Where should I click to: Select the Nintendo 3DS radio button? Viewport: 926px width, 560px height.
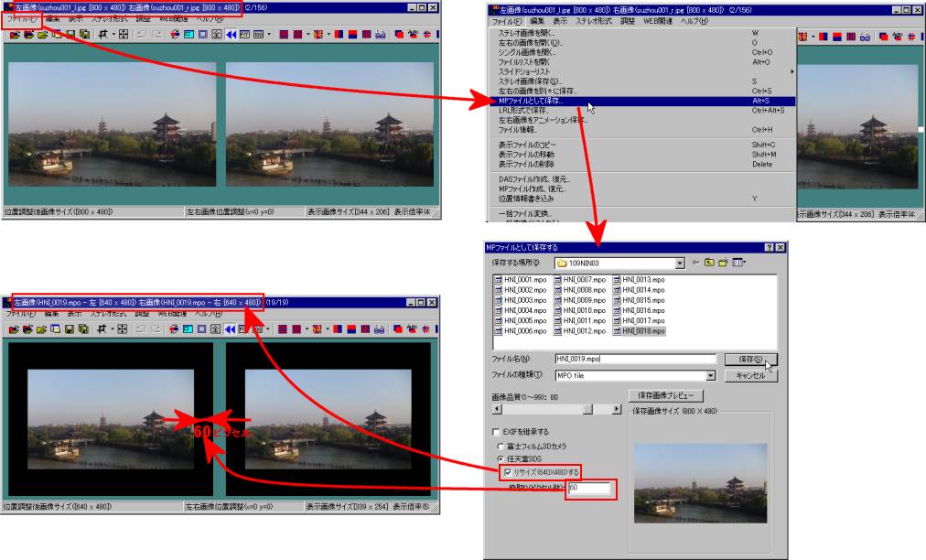pos(501,459)
